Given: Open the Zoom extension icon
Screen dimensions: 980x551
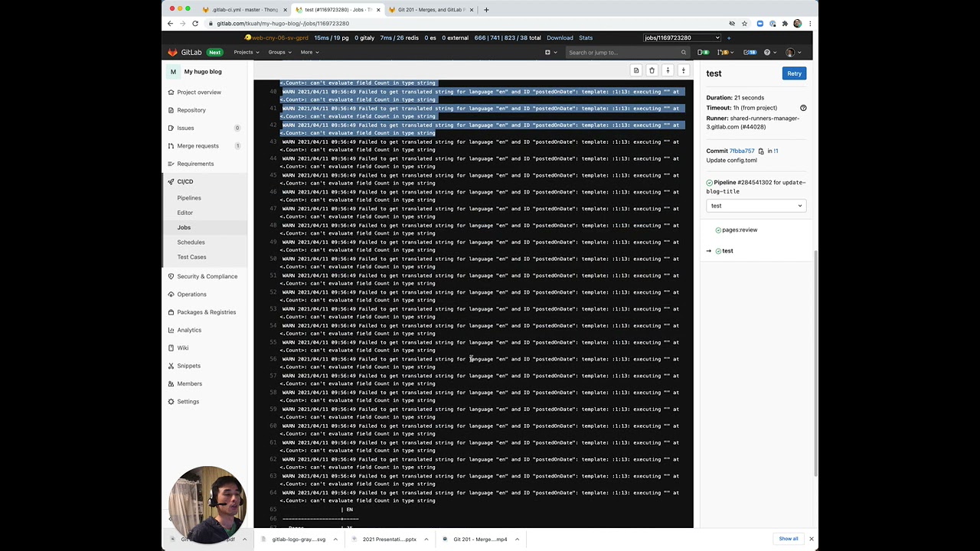Looking at the screenshot, I should click(759, 24).
